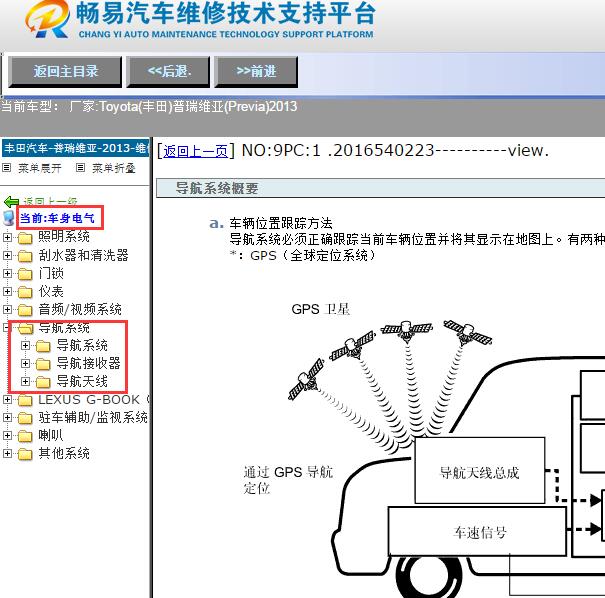Select the 导航天线 tree entry

click(x=82, y=382)
